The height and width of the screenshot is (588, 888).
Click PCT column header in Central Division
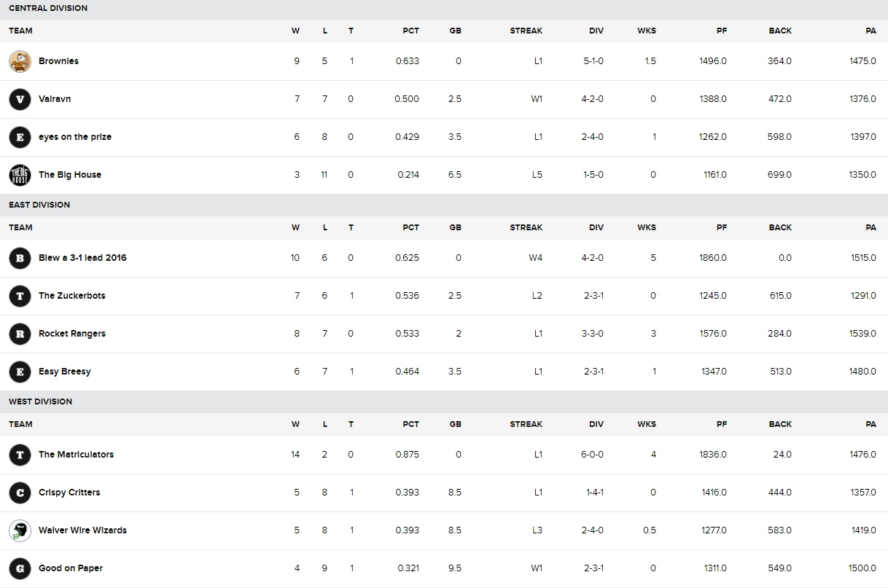click(411, 31)
